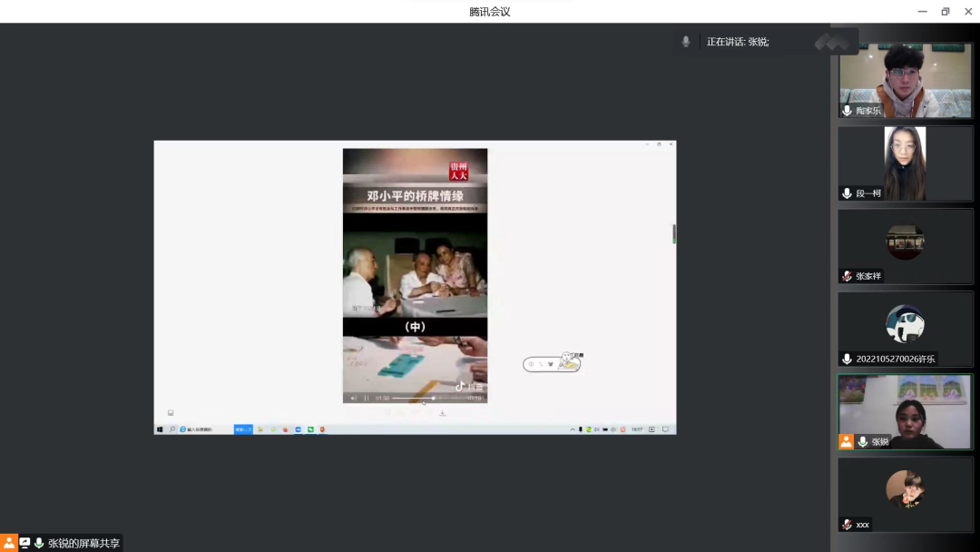
Task: Pause the playing video
Action: (x=367, y=399)
